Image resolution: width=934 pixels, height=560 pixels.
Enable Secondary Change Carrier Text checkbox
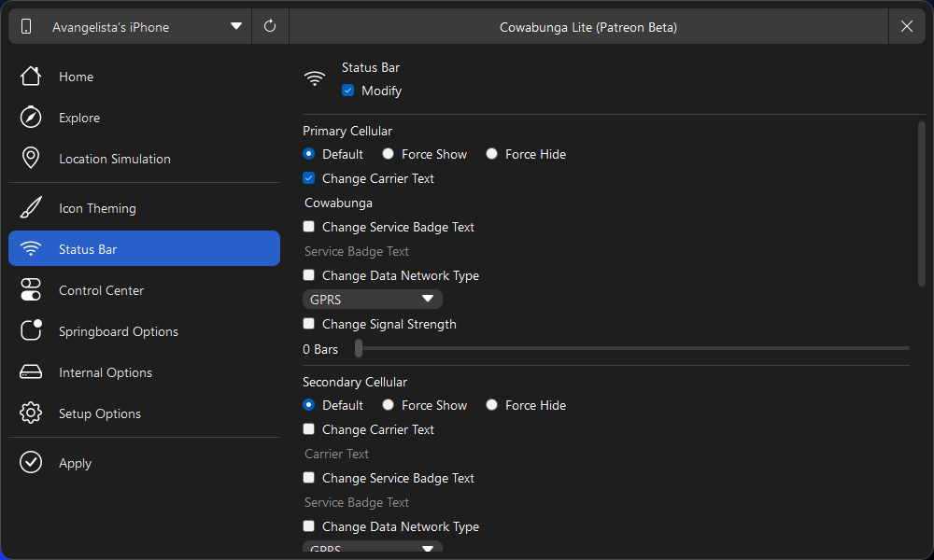[308, 429]
